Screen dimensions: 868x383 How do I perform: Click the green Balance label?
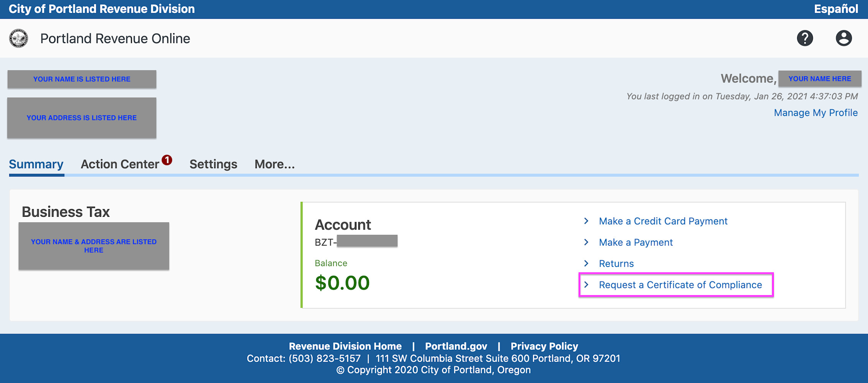point(331,263)
